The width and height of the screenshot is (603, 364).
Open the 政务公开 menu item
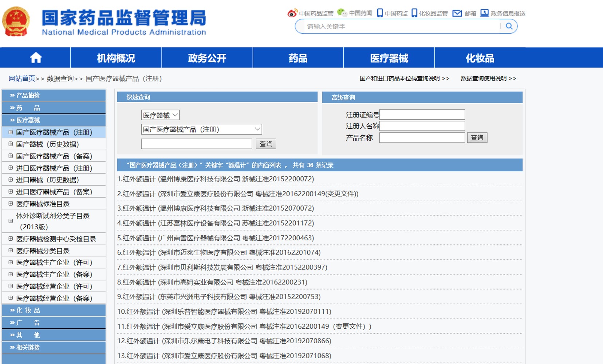pyautogui.click(x=206, y=57)
